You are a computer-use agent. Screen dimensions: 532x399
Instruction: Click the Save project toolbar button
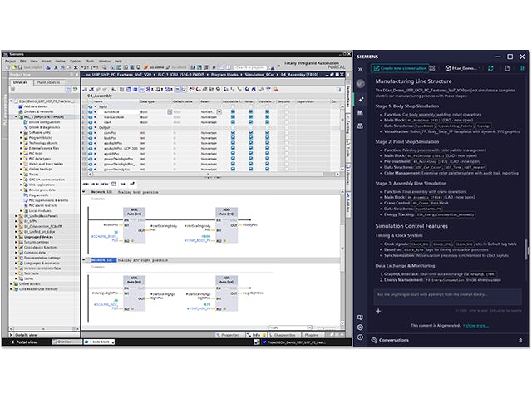pyautogui.click(x=30, y=67)
